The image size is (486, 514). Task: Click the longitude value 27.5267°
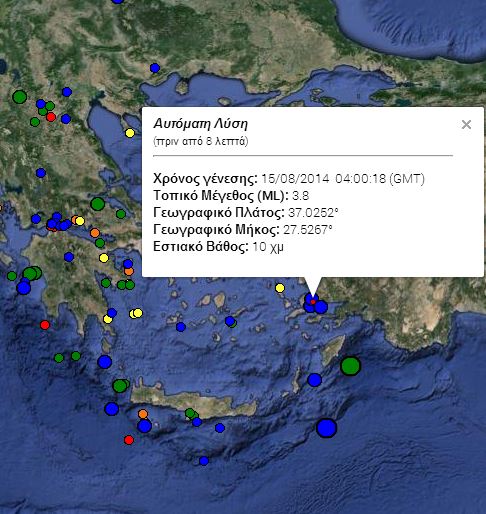coord(308,230)
